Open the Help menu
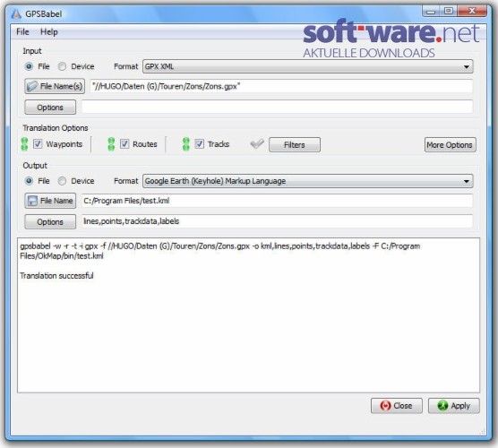 point(49,31)
